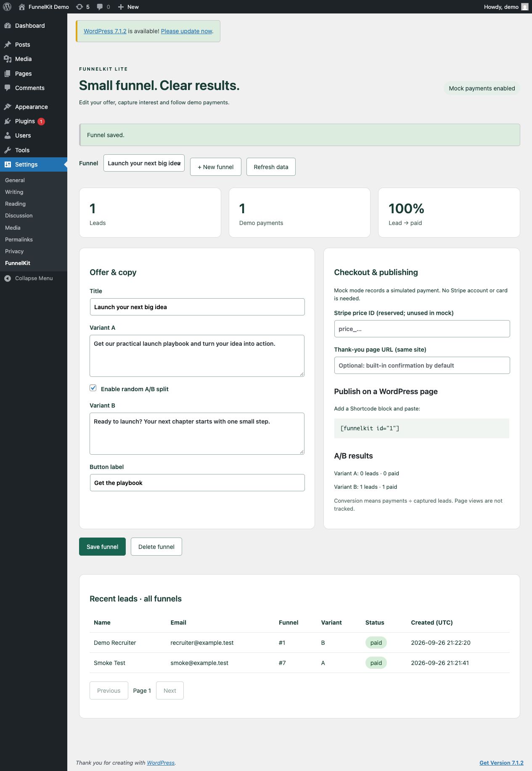Image resolution: width=532 pixels, height=771 pixels.
Task: Click smoke@example.test email cell
Action: point(199,663)
